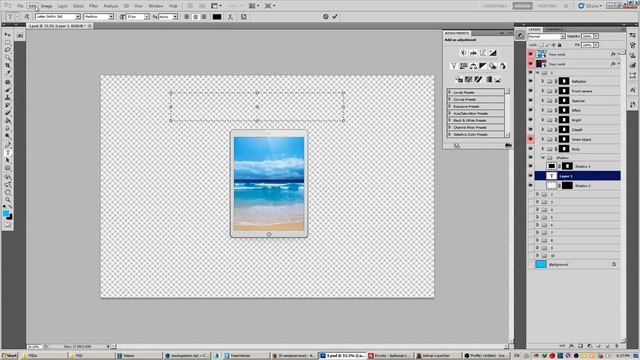640x360 pixels.
Task: Open the anti-aliasing method dropdown
Action: [x=175, y=17]
